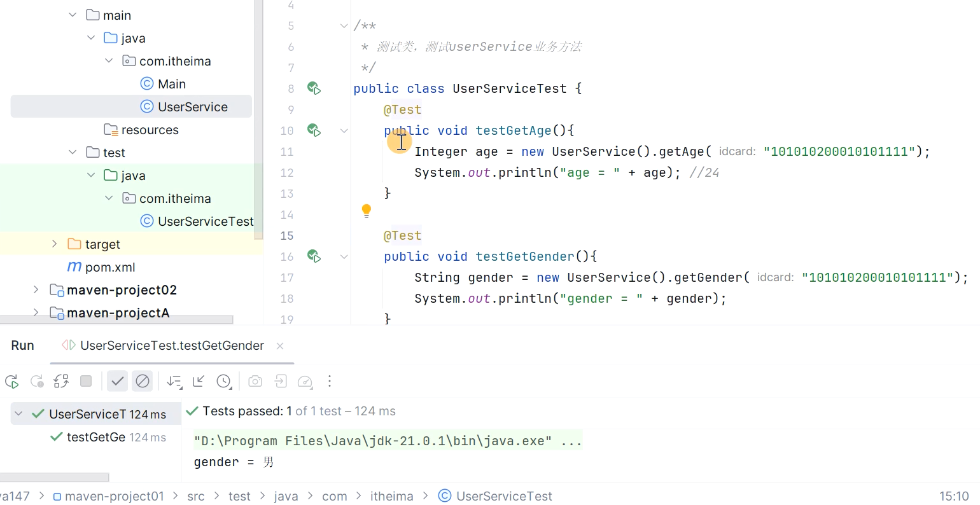Image resolution: width=980 pixels, height=505 pixels.
Task: Click the @Test annotation on line 9
Action: tap(402, 109)
